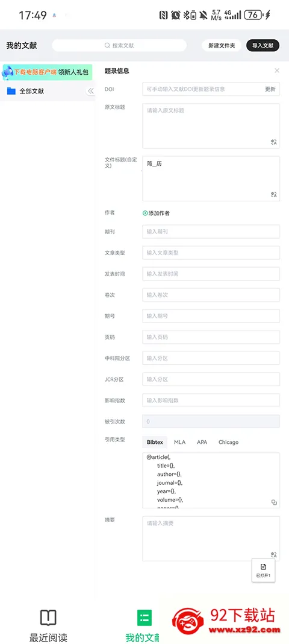Click the search magnifier in 搜索文献
The width and height of the screenshot is (289, 644).
point(107,46)
